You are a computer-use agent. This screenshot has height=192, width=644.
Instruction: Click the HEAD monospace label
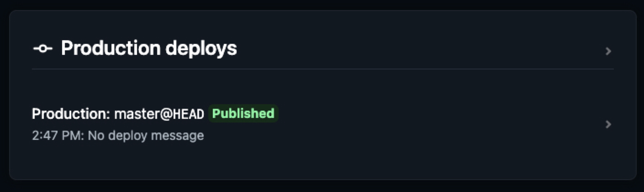[188, 114]
